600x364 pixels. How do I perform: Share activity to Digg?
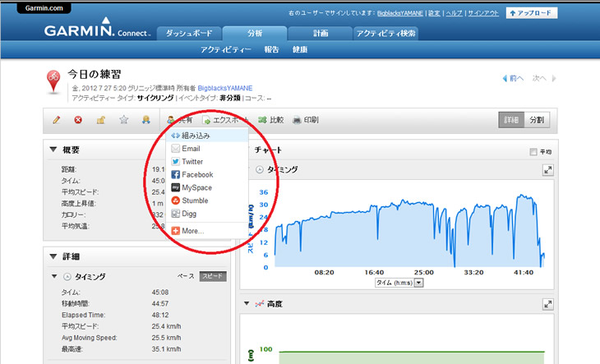pyautogui.click(x=207, y=214)
